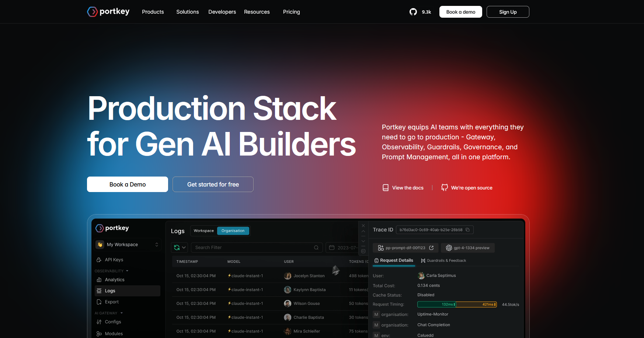The width and height of the screenshot is (644, 338).
Task: Click the Sign Up button
Action: [x=508, y=12]
